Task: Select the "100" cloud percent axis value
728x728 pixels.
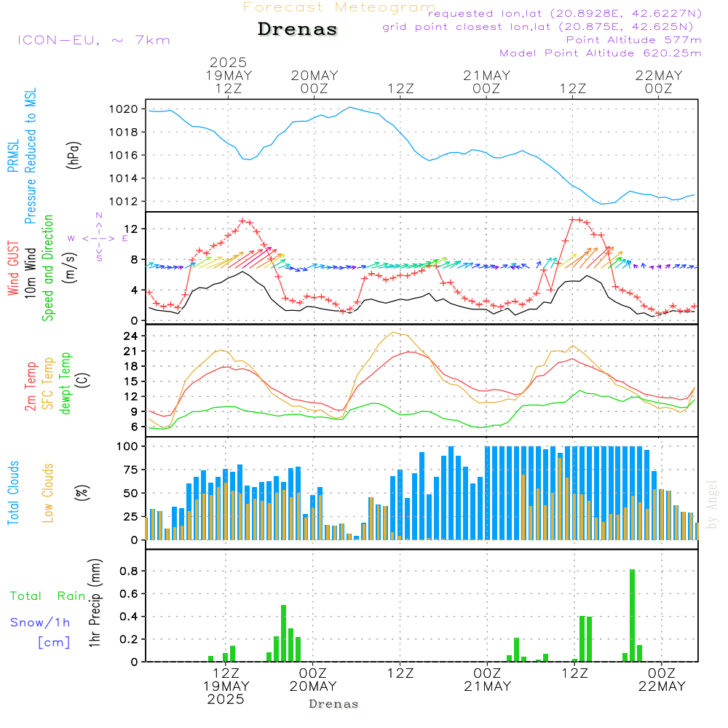Action: (x=127, y=447)
